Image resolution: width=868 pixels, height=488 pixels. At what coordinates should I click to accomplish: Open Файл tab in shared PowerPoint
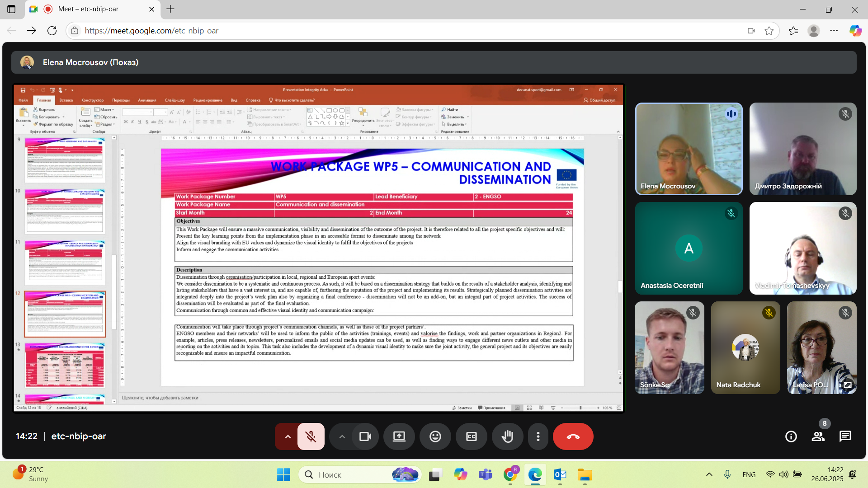coord(23,100)
